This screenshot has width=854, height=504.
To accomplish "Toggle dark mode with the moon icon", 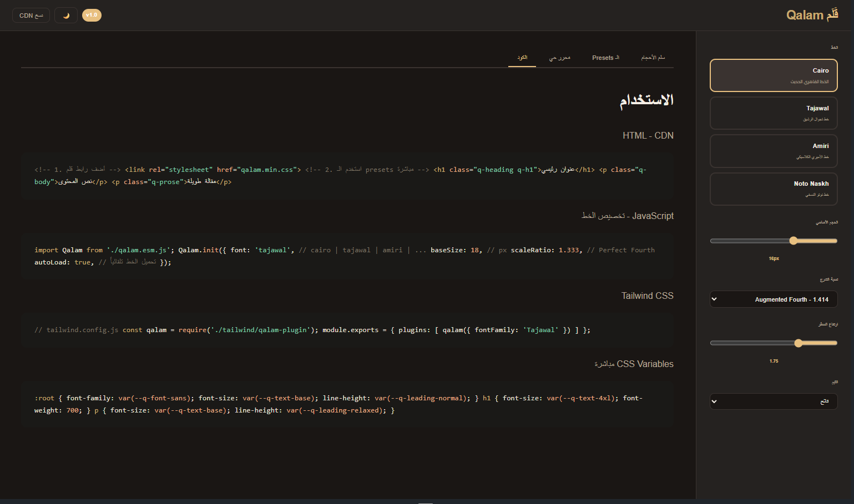I will pos(66,16).
